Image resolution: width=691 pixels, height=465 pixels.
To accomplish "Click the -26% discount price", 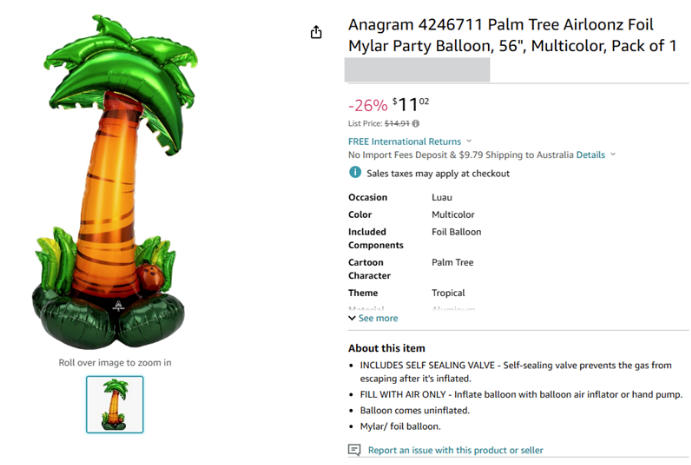I will [368, 105].
